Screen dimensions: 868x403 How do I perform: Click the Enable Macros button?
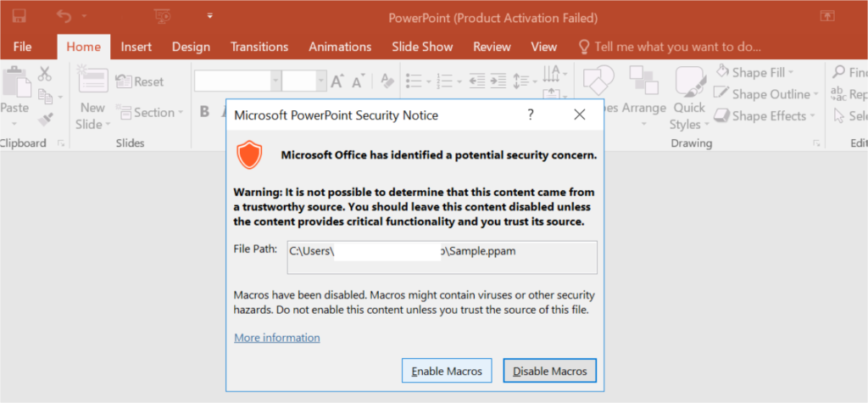tap(446, 371)
